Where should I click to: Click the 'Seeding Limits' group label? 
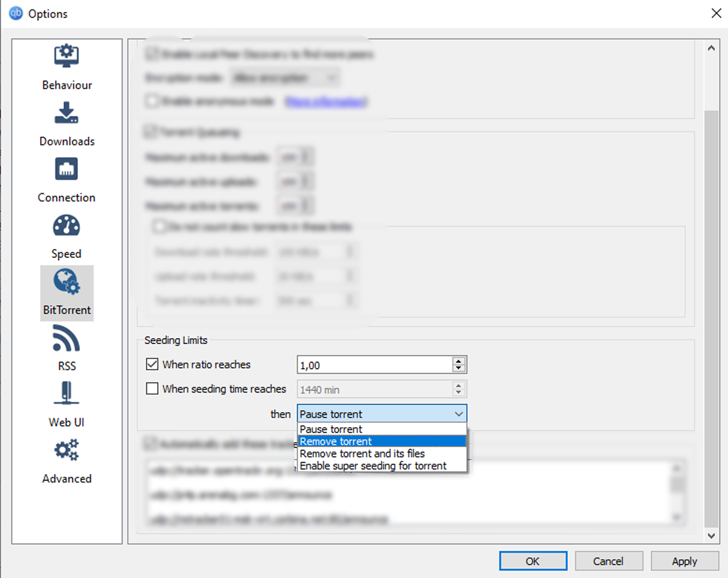tap(176, 340)
